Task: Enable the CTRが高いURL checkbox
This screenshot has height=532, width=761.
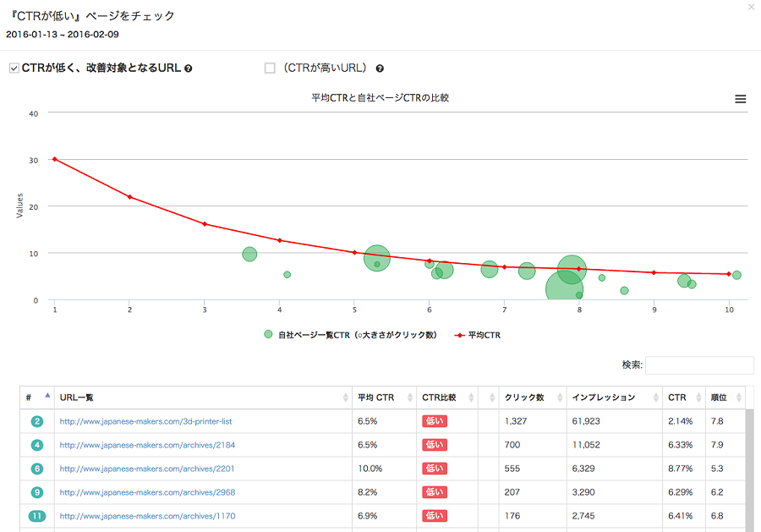Action: [x=270, y=69]
